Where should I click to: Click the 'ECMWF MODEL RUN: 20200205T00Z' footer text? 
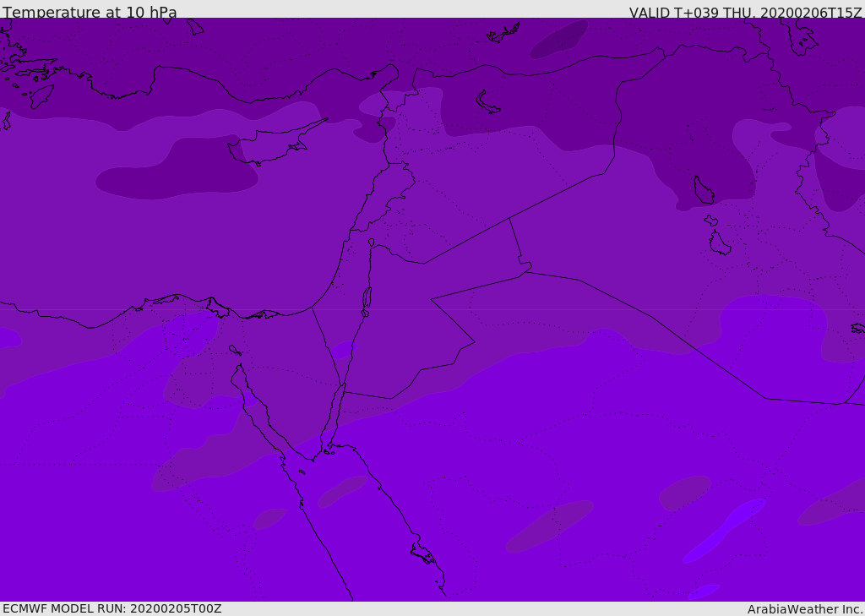112,608
